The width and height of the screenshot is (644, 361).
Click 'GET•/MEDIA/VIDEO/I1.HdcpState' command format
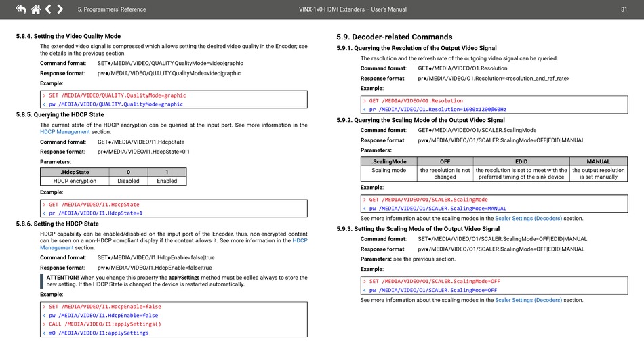(x=141, y=142)
